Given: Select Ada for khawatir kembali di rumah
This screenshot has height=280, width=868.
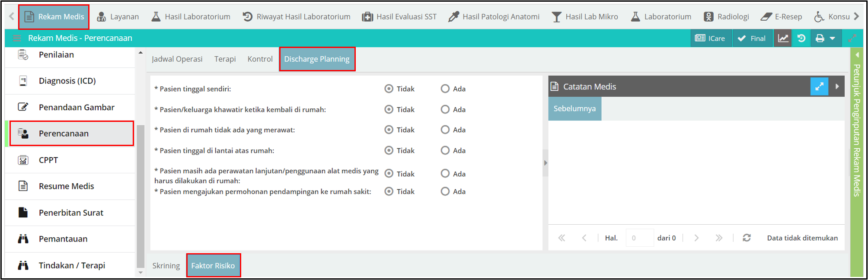Looking at the screenshot, I should coord(445,110).
